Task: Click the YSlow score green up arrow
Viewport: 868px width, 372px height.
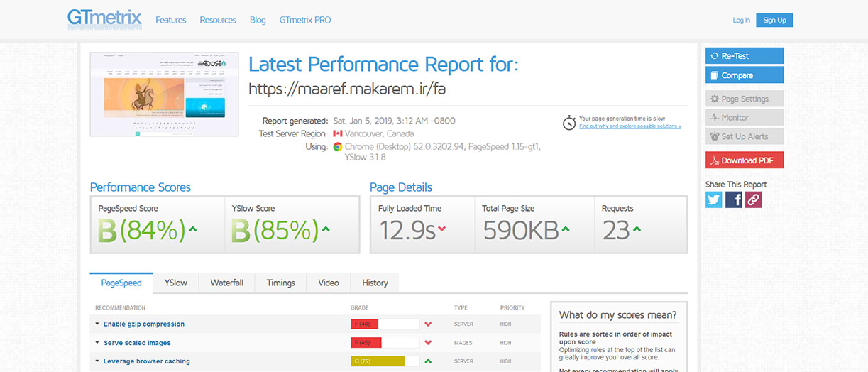Action: pyautogui.click(x=326, y=229)
